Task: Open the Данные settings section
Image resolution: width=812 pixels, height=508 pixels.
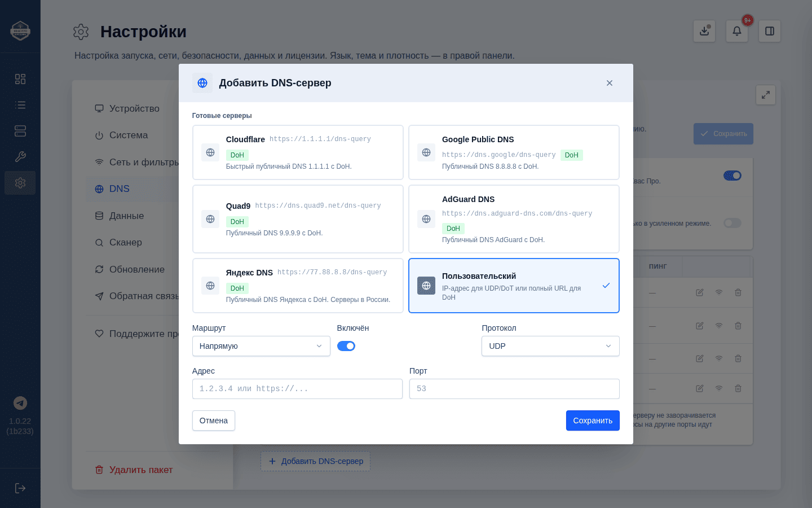Action: pos(134,216)
